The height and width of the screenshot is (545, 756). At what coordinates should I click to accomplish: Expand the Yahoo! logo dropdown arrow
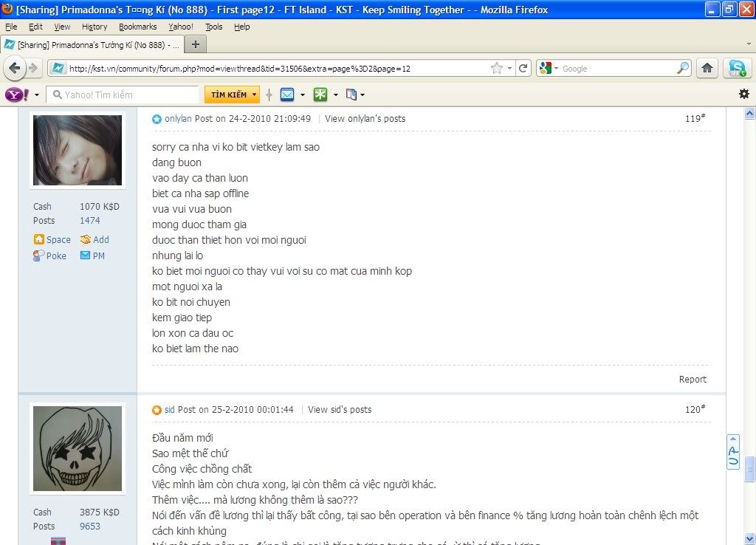(x=37, y=95)
